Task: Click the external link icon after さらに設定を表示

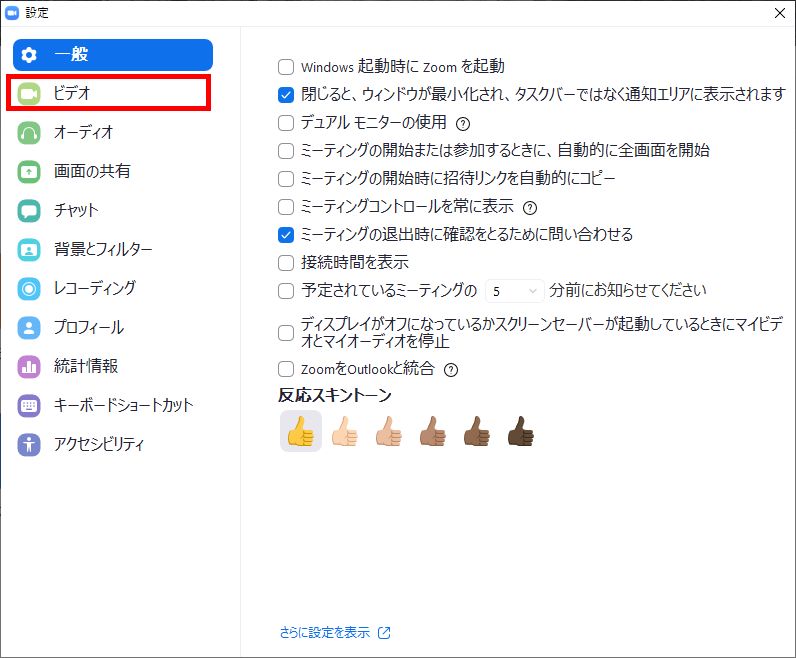Action: pos(384,633)
